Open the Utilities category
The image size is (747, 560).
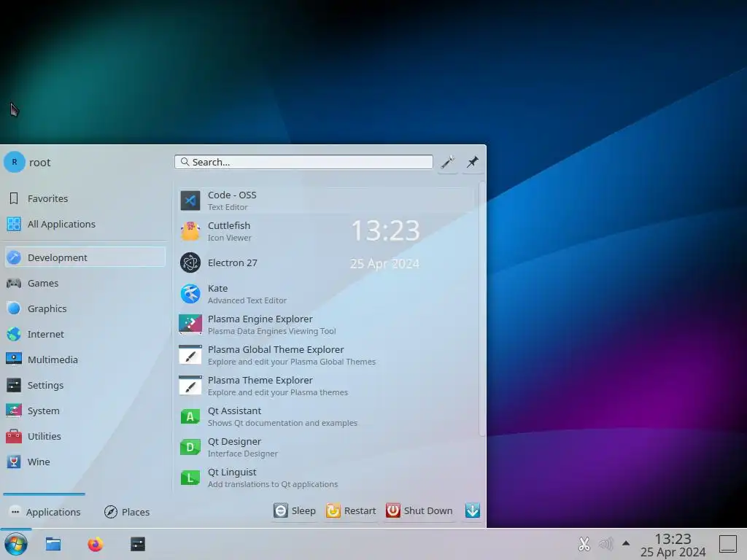point(85,436)
